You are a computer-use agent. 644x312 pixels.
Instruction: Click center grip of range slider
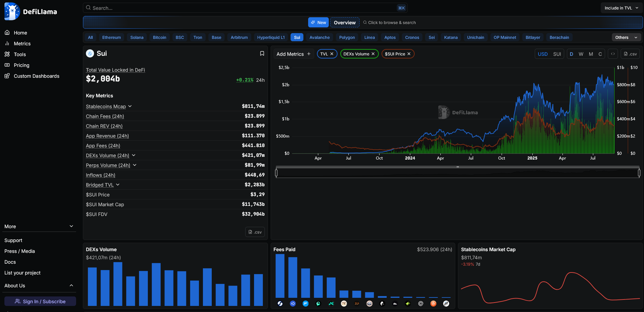click(458, 167)
